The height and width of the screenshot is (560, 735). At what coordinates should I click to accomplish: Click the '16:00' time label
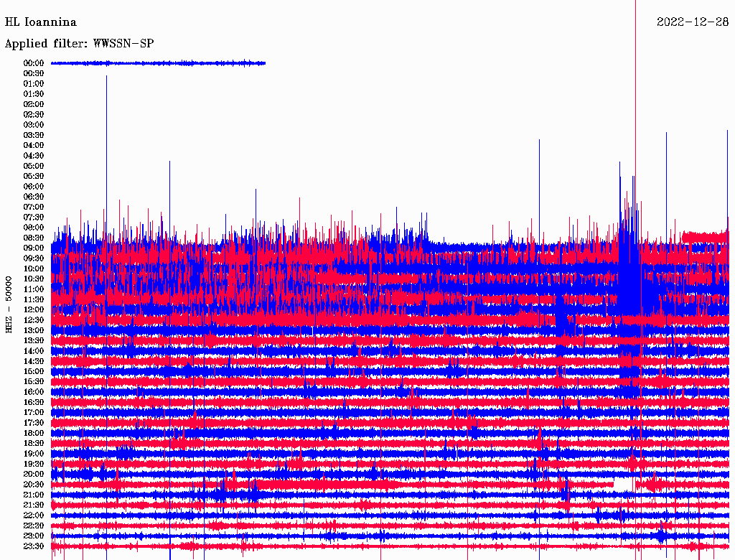(x=34, y=392)
